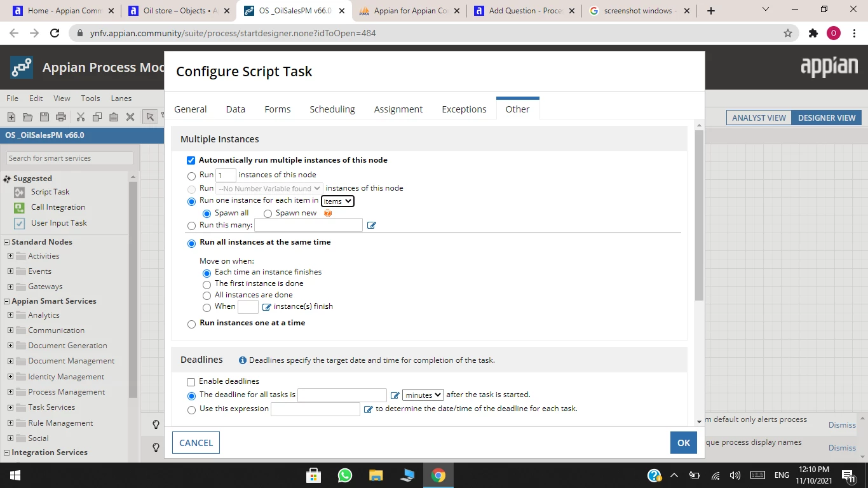Select All instances are done option
This screenshot has height=488, width=868.
[x=207, y=296]
